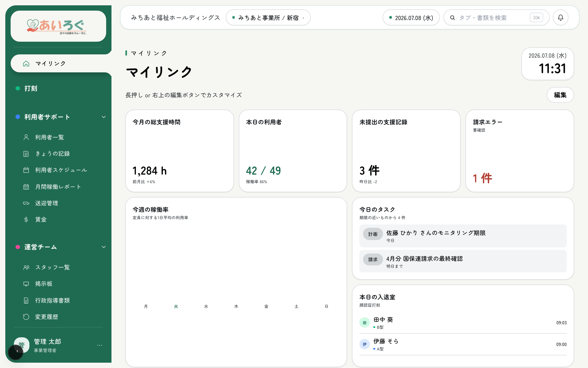Go to スタッフ一覧
588x368 pixels.
pos(52,267)
